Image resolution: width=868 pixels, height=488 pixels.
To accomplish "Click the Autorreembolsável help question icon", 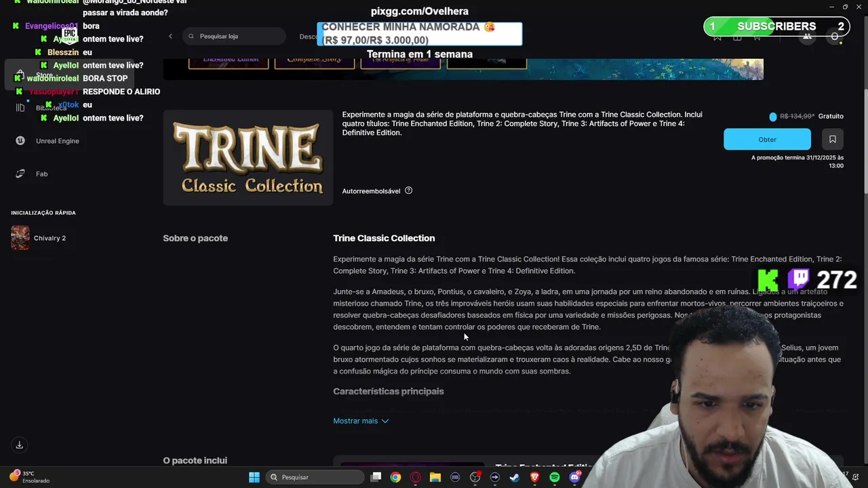I will pyautogui.click(x=408, y=190).
